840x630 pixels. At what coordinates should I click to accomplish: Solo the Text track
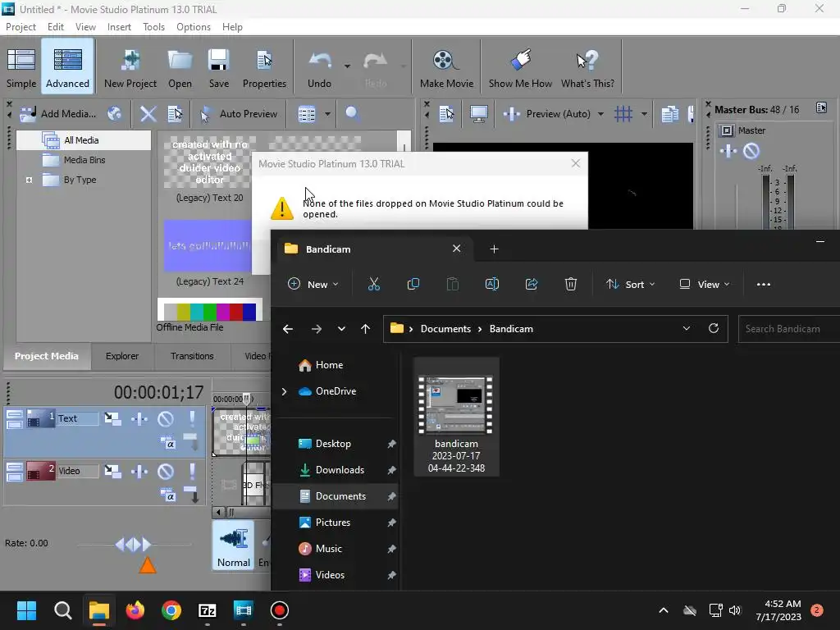[x=192, y=418]
